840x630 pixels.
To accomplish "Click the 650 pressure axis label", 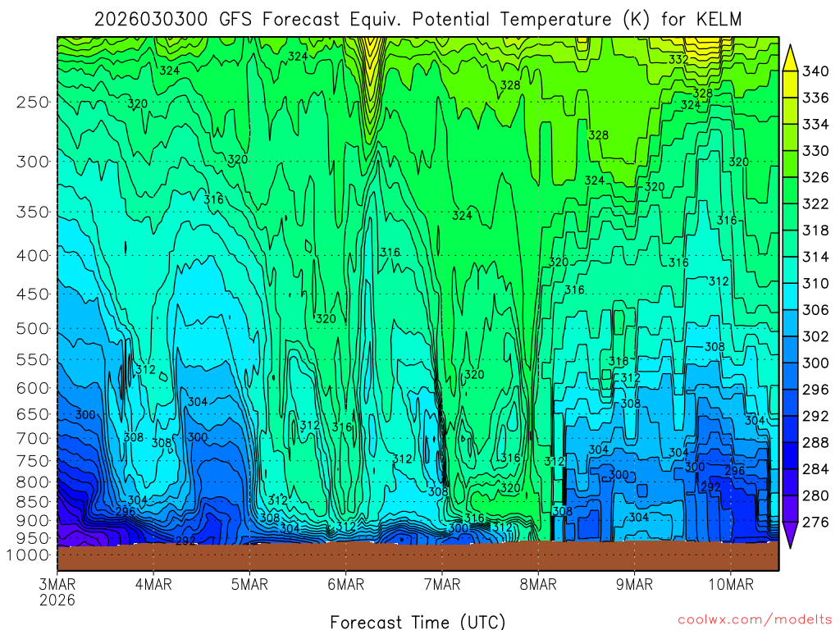I will pos(33,414).
